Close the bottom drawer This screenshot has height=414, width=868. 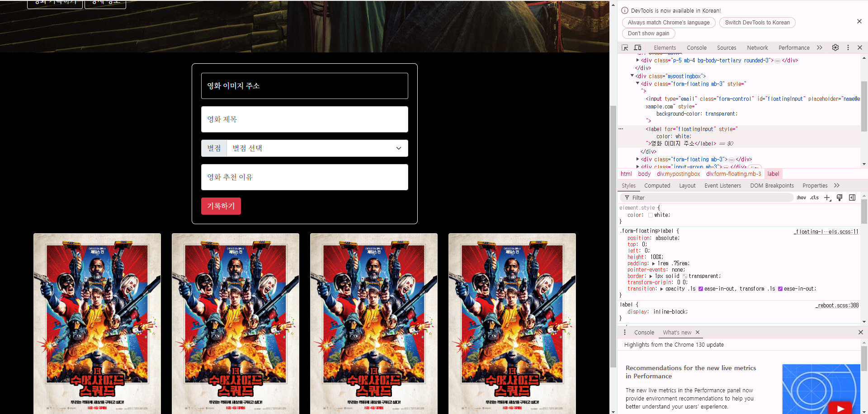(861, 332)
